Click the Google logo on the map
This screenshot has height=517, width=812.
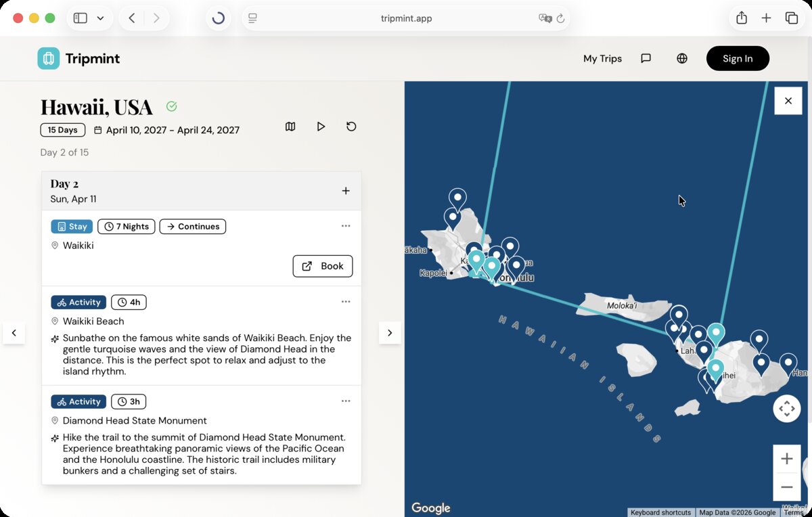click(x=430, y=508)
